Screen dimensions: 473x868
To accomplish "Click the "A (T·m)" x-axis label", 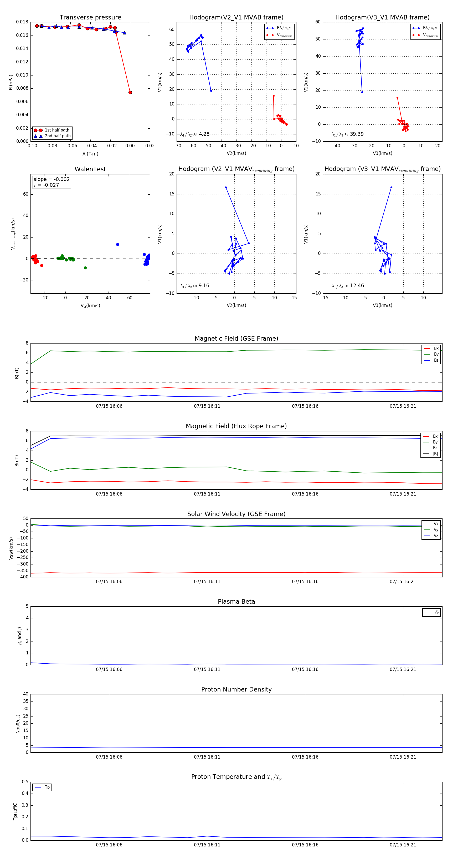I will click(90, 154).
